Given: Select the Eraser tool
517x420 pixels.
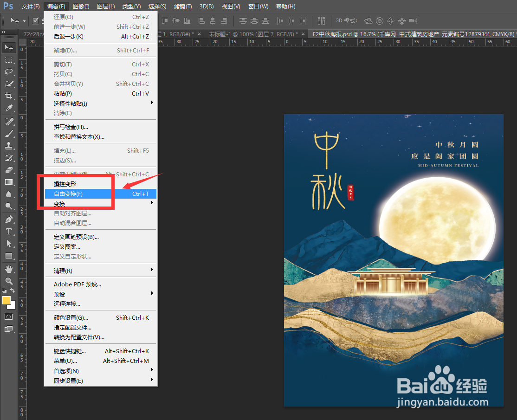Looking at the screenshot, I should coord(9,170).
